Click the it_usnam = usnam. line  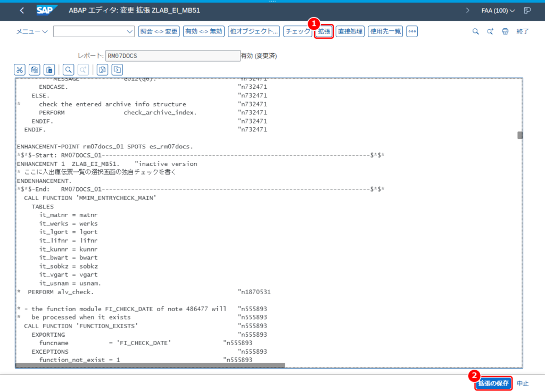click(x=70, y=283)
